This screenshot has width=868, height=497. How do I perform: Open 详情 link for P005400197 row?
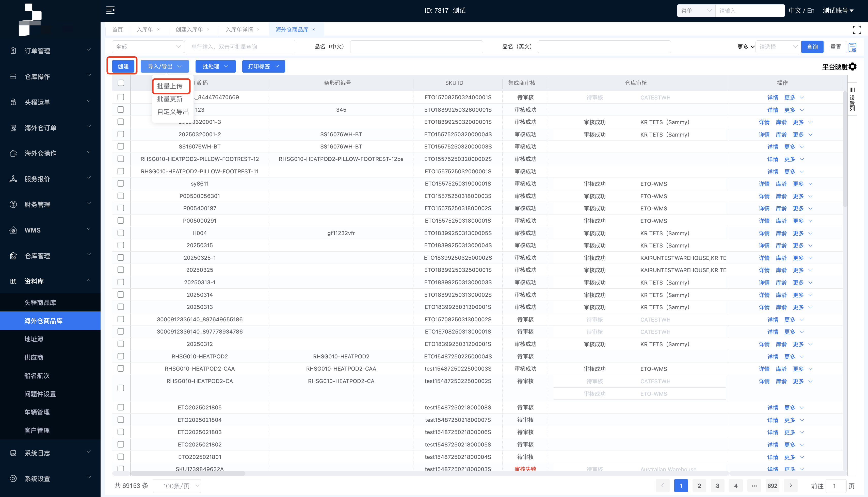764,209
